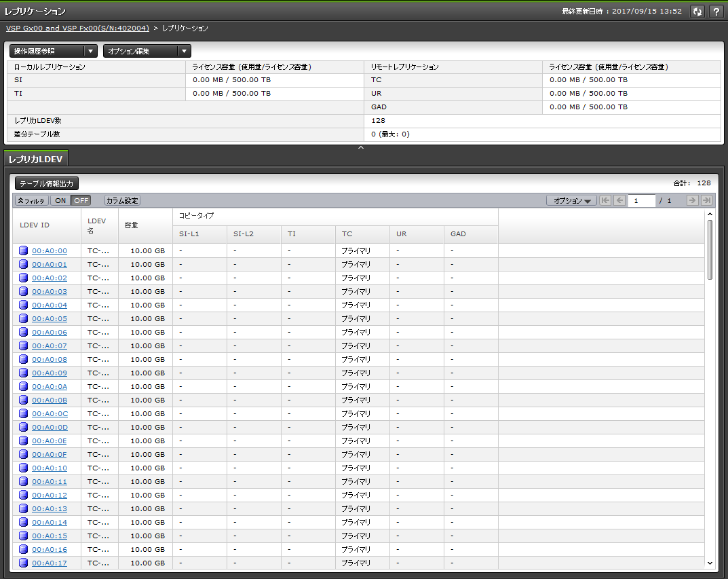728x579 pixels.
Task: Jump to the last table page
Action: (706, 200)
